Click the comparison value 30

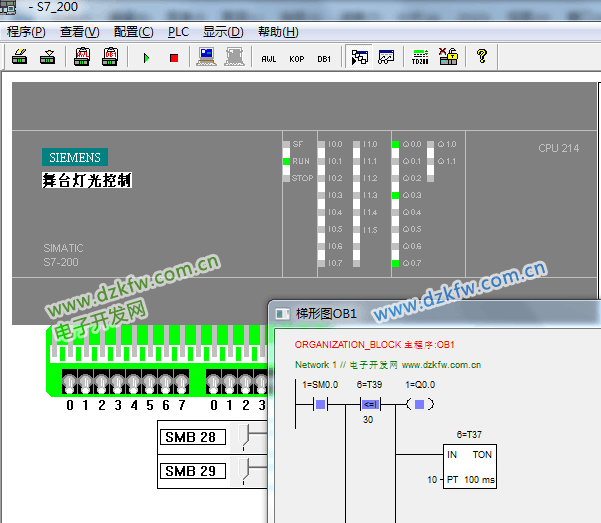(368, 419)
